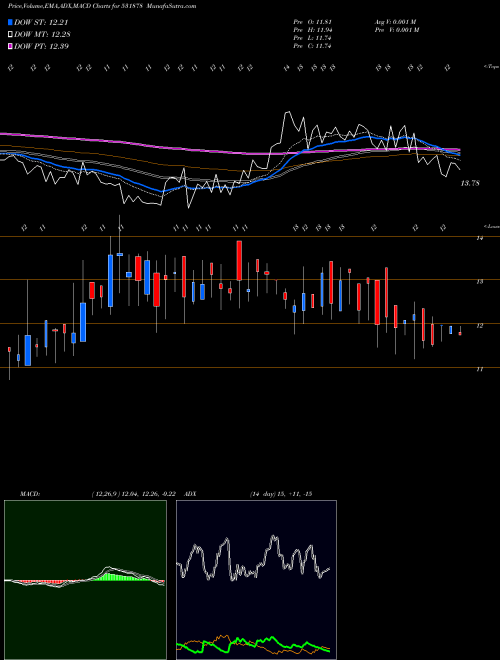Click the 'Pre H: 11.94' value
Viewport: 500px width, 660px height.
(x=313, y=30)
